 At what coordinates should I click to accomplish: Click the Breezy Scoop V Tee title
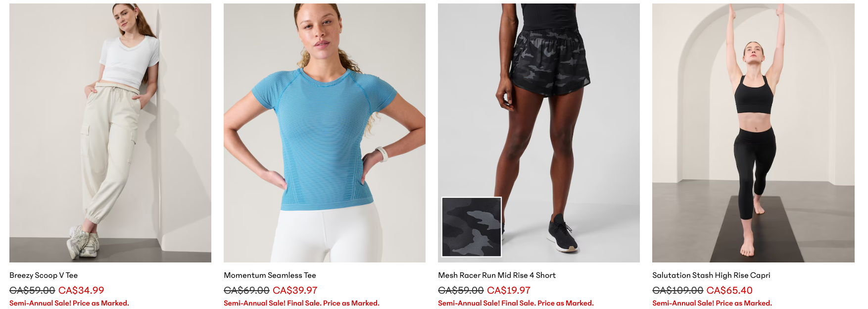(x=44, y=275)
